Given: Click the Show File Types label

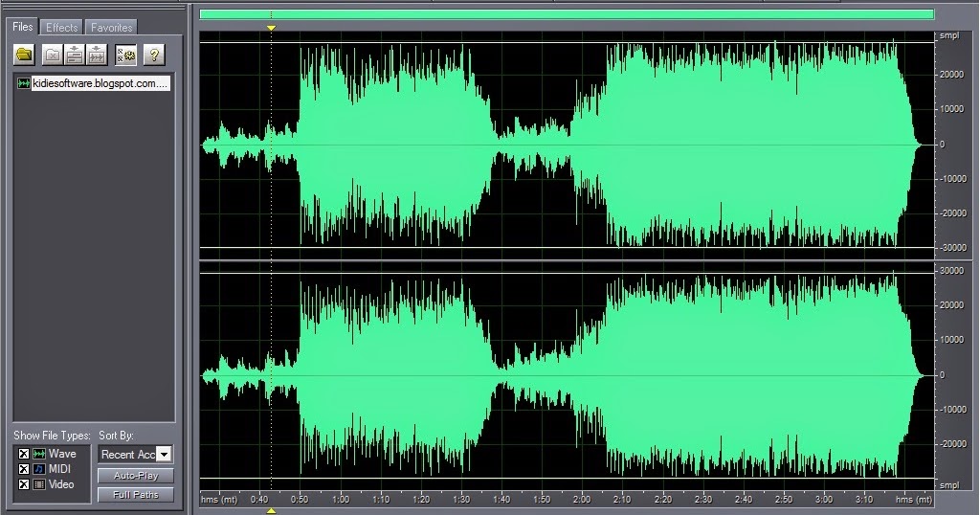Looking at the screenshot, I should click(x=52, y=436).
